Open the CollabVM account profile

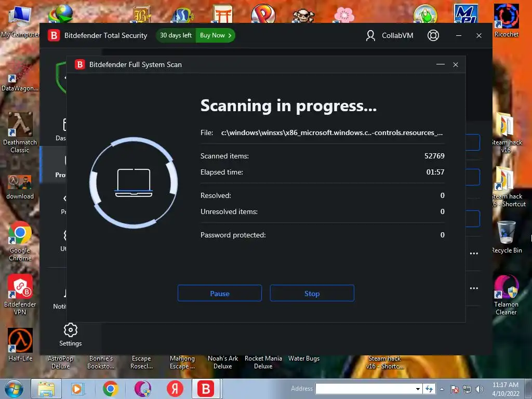[x=390, y=35]
